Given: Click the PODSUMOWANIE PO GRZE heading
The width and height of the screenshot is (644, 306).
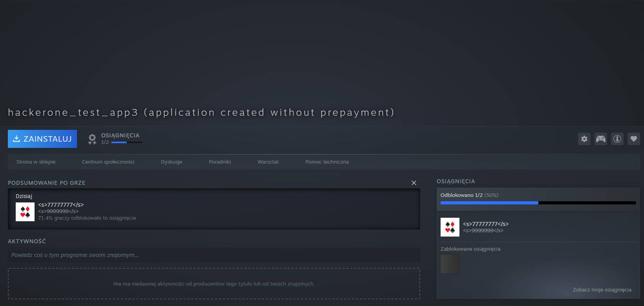Looking at the screenshot, I should 47,183.
